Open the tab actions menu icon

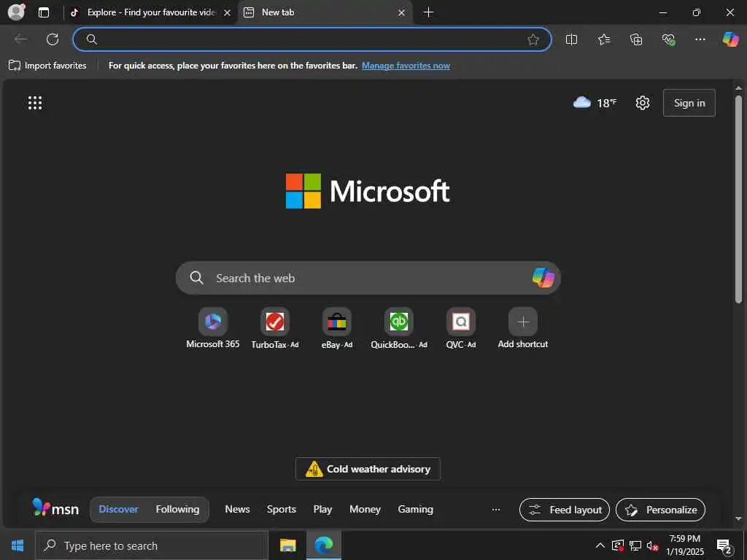(44, 12)
